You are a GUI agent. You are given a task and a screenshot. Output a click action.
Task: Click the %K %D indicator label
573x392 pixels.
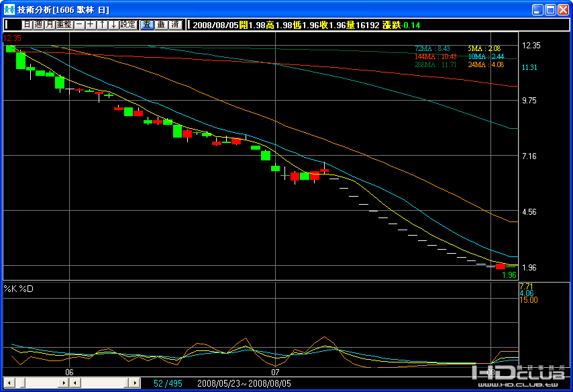(19, 288)
